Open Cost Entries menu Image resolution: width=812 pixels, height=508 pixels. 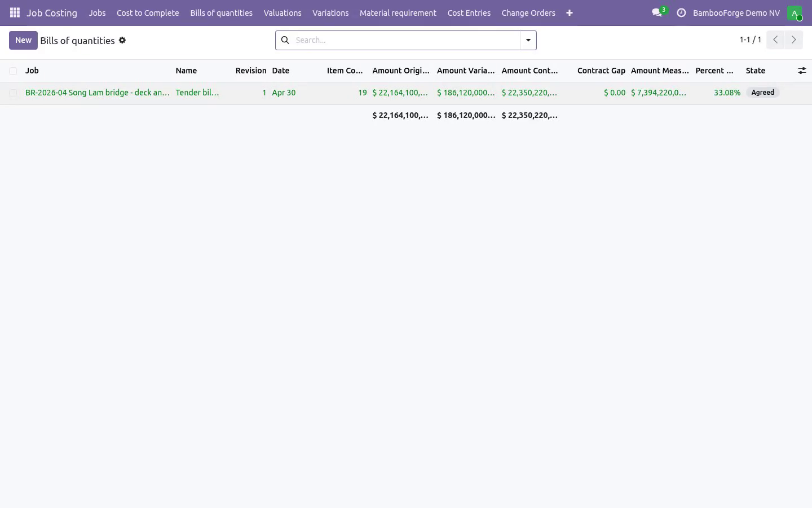(x=469, y=12)
